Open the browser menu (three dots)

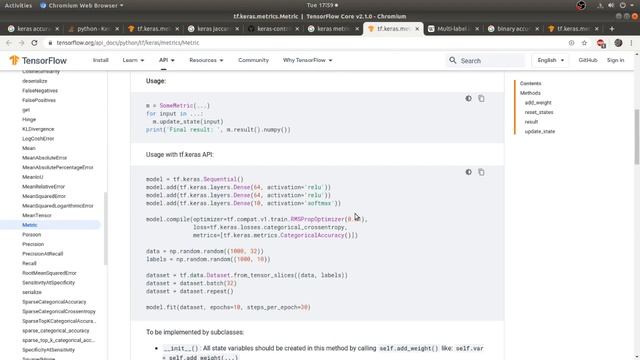click(631, 43)
